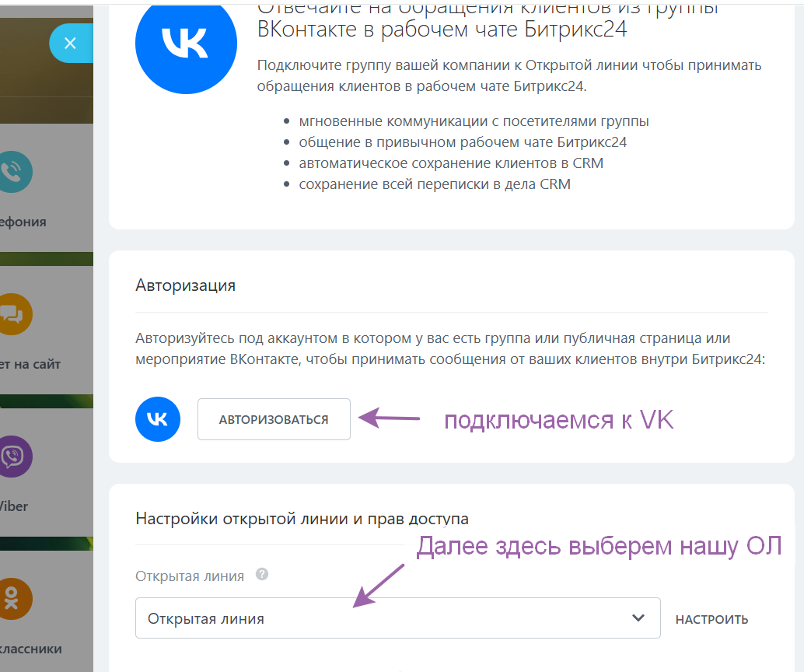Click the large VK logo icon
Image resolution: width=804 pixels, height=672 pixels.
coord(186,47)
